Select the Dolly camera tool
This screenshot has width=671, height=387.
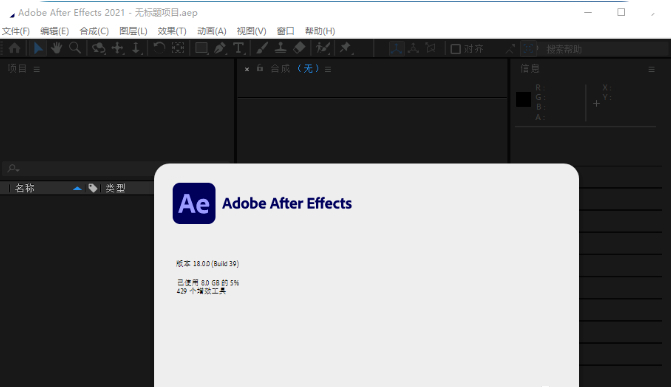[x=136, y=48]
